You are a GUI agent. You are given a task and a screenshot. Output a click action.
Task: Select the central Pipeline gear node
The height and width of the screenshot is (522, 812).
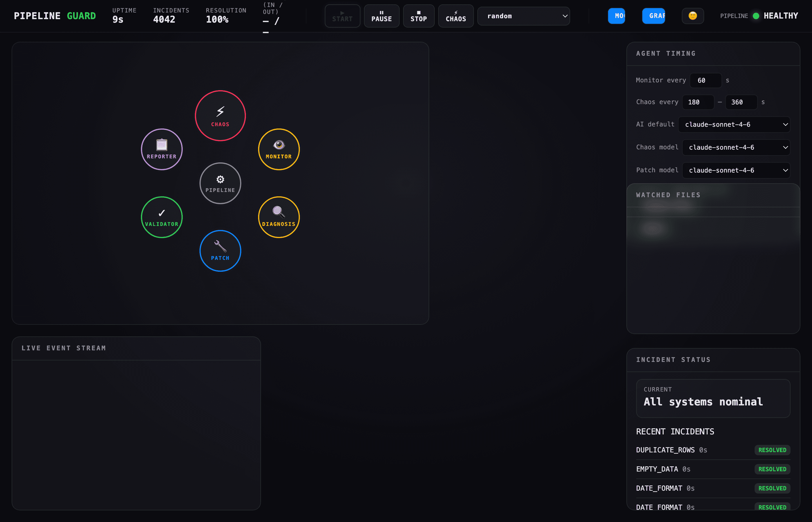pyautogui.click(x=220, y=183)
